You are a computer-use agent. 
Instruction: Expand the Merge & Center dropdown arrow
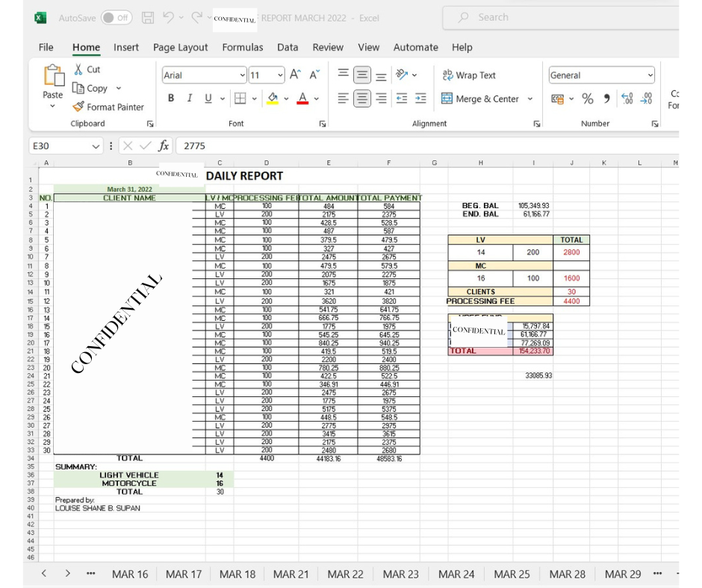(x=530, y=98)
